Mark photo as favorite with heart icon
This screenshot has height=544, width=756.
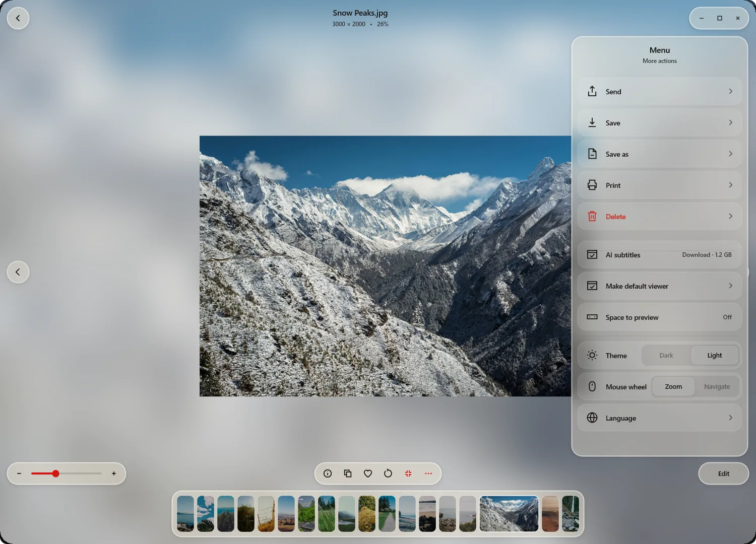(368, 473)
